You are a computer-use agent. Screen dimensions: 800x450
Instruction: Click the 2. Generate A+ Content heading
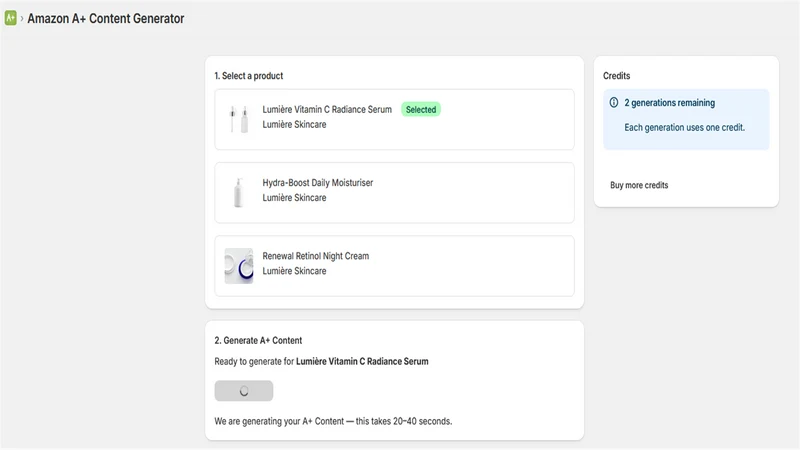258,340
